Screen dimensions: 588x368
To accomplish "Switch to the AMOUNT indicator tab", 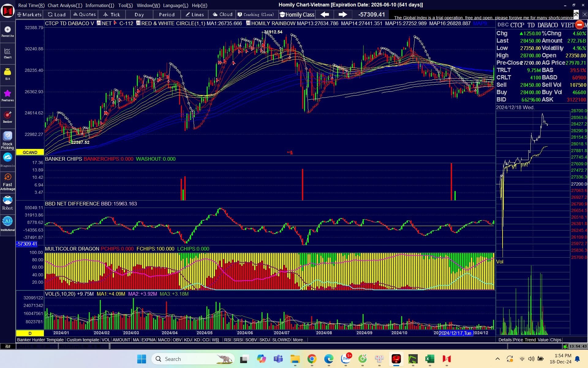I will point(121,340).
